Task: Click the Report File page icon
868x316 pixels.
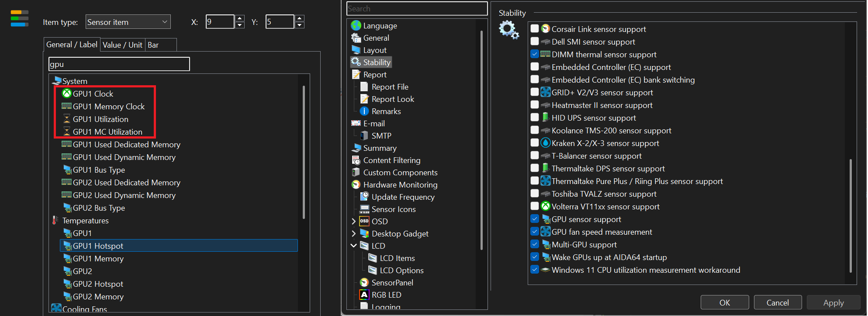Action: (364, 87)
